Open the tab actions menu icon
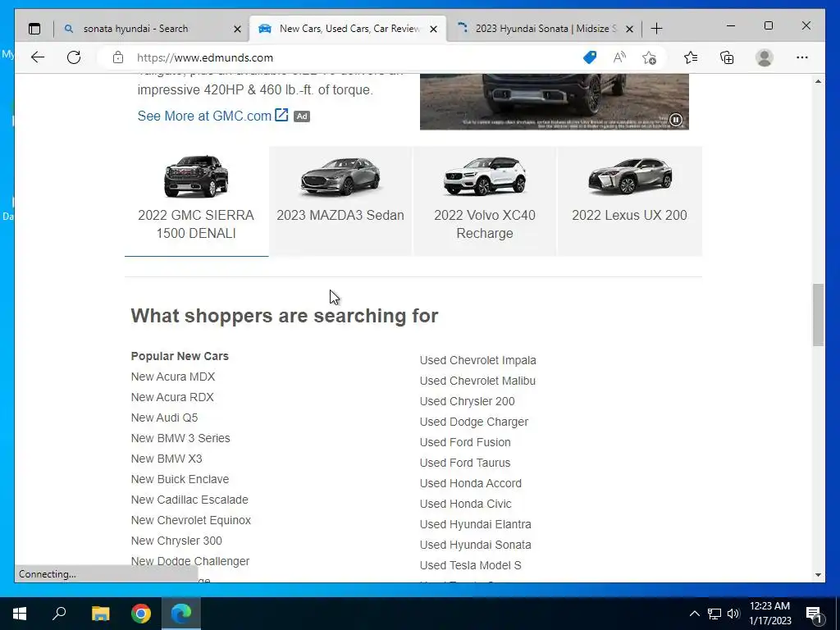This screenshot has width=840, height=630. point(34,29)
